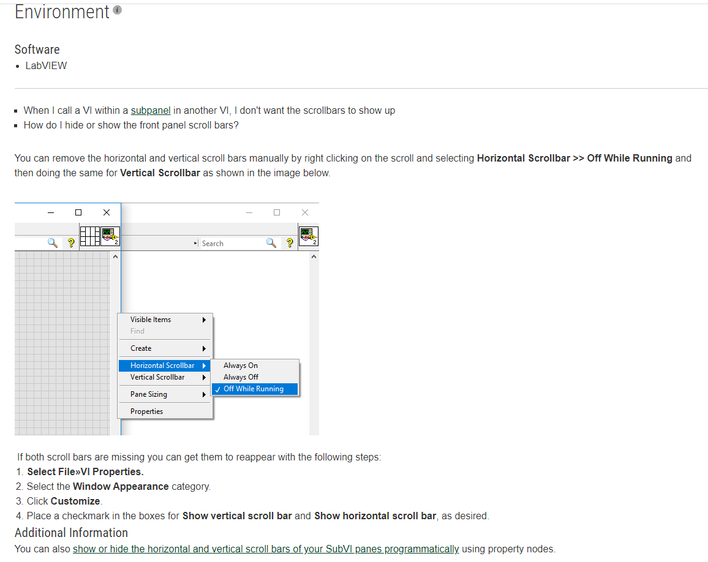Click the VI icon in right window corner
The height and width of the screenshot is (562, 708).
click(x=309, y=236)
